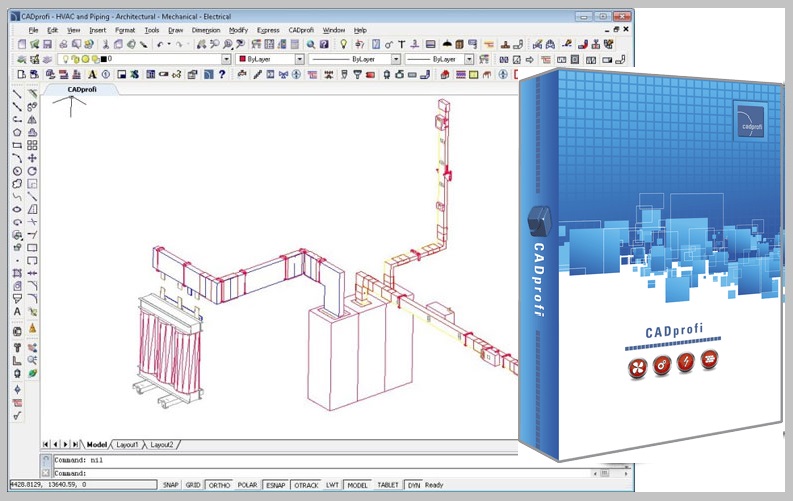This screenshot has width=793, height=501.
Task: Toggle ORTHO mode in the status bar
Action: coord(219,485)
